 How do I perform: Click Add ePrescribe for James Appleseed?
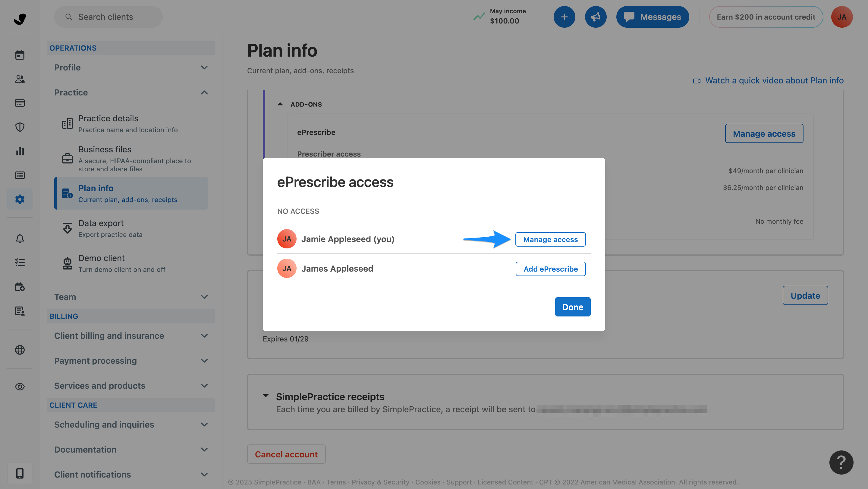coord(551,269)
